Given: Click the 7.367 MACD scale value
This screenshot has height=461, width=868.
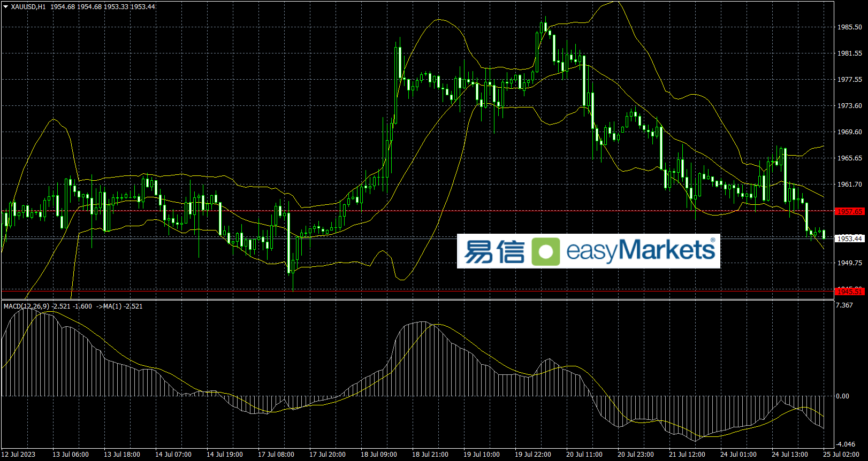Looking at the screenshot, I should [x=844, y=305].
